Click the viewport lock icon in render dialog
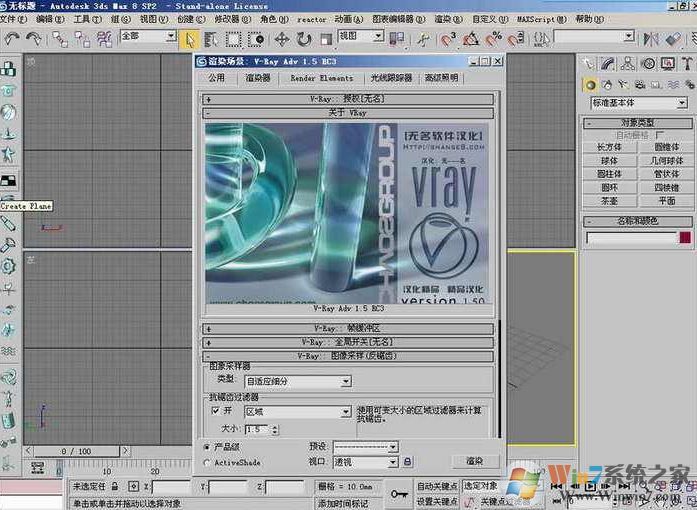 (407, 462)
